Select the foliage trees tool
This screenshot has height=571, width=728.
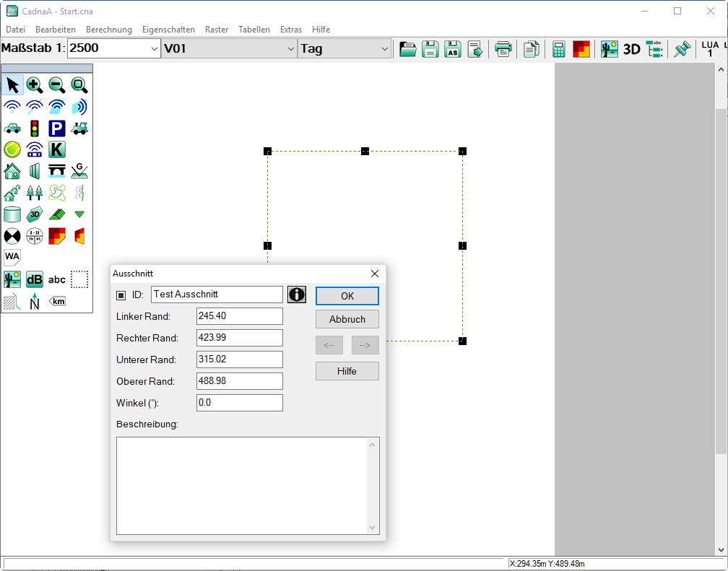pos(35,193)
